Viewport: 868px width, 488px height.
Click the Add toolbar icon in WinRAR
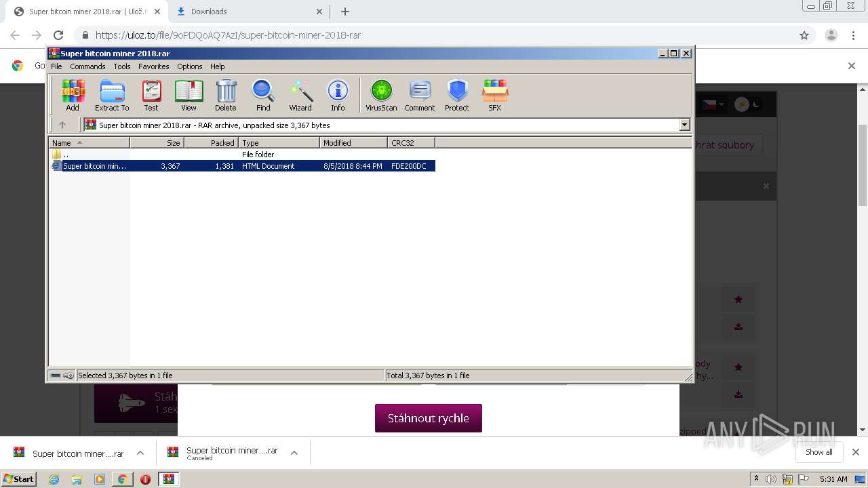(73, 95)
